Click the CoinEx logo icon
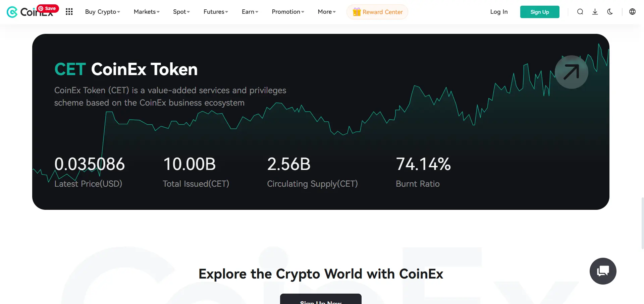644x304 pixels. [x=12, y=12]
